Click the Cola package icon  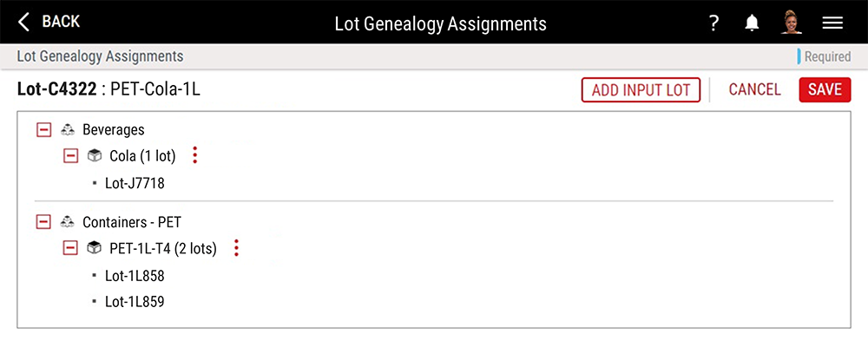pyautogui.click(x=95, y=156)
